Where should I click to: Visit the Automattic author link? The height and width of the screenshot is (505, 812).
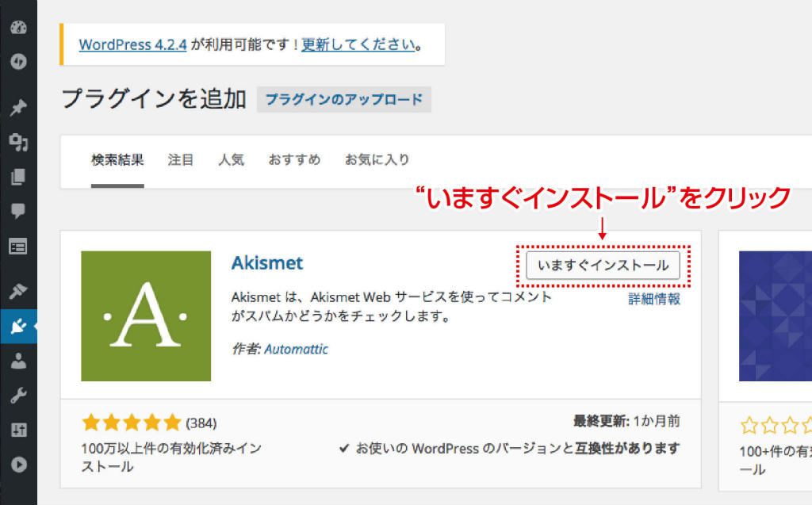coord(296,350)
